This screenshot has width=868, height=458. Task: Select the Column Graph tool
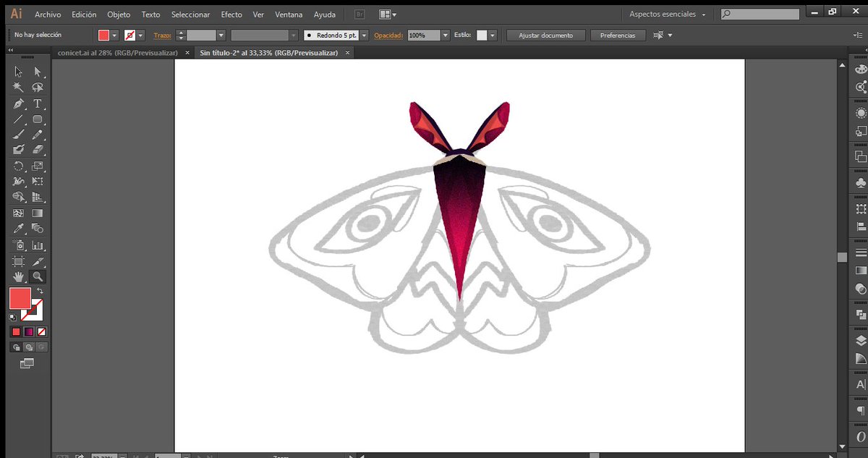point(38,245)
